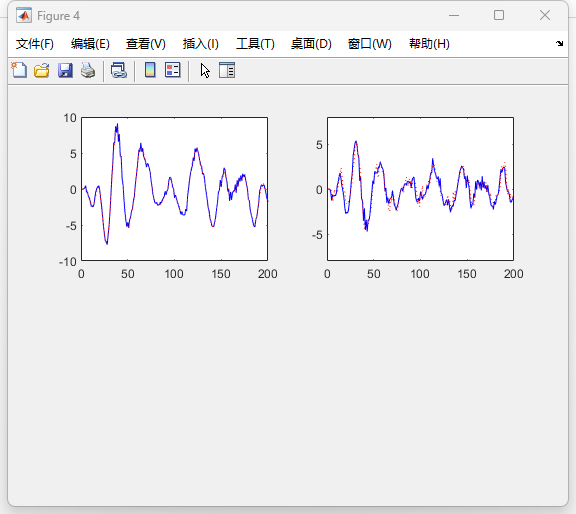Open the 帮助(H) menu
The height and width of the screenshot is (514, 576).
pyautogui.click(x=429, y=44)
